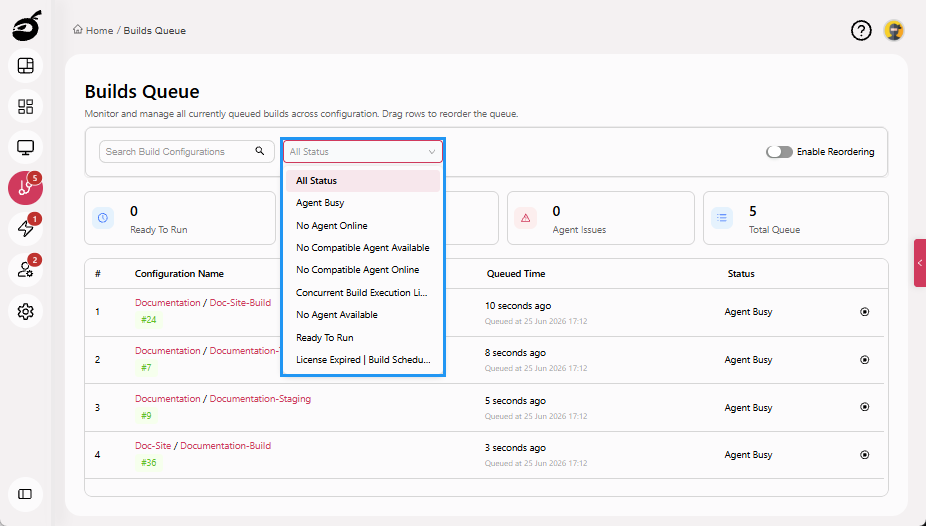
Task: Open Documentation project link in row 3
Action: tap(168, 398)
